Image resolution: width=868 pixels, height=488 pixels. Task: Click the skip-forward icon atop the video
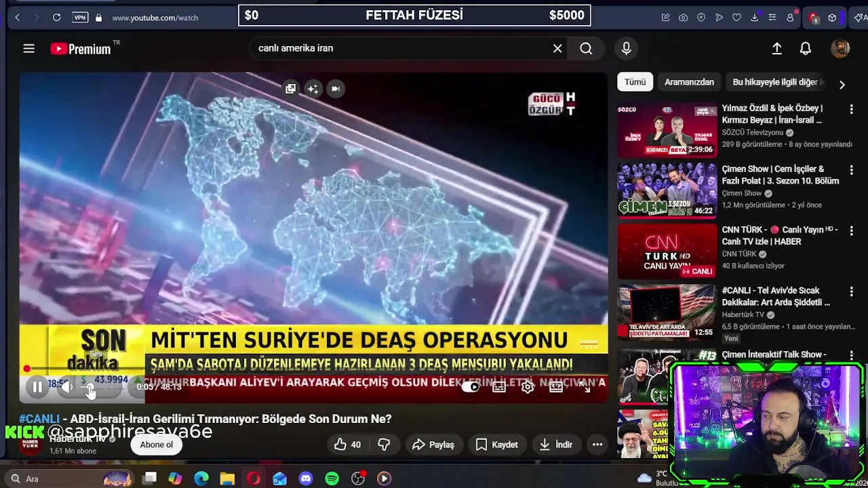(335, 89)
